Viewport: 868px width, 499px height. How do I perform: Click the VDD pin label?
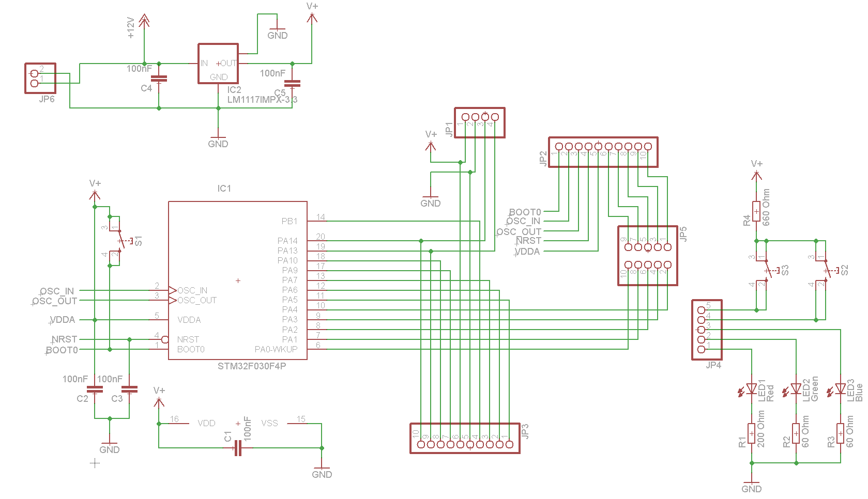(206, 423)
